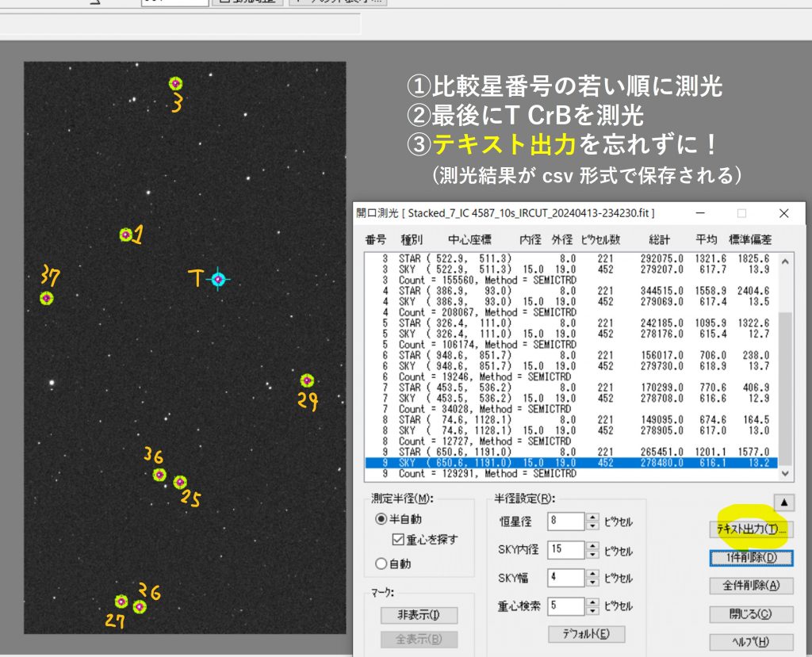
Task: Open ヘルプ(H) button
Action: pyautogui.click(x=751, y=642)
